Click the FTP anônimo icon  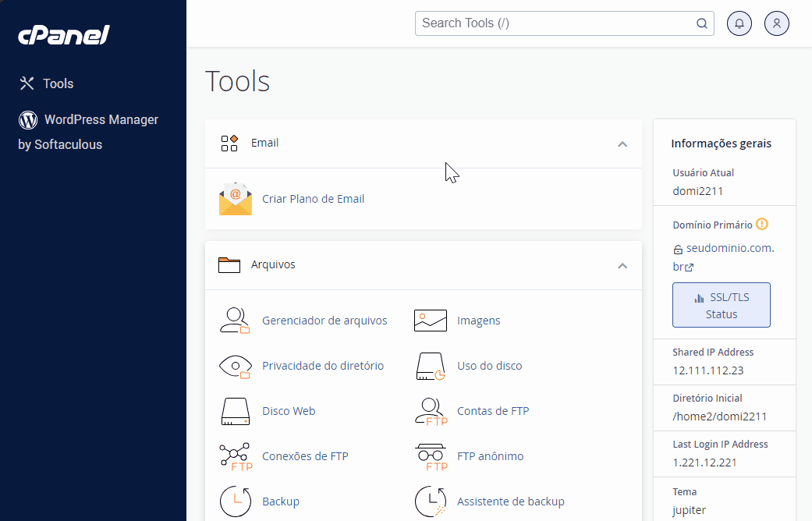(x=431, y=457)
